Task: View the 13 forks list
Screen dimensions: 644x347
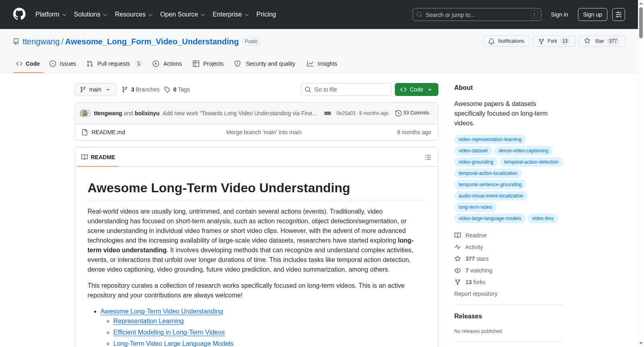Action: point(470,282)
